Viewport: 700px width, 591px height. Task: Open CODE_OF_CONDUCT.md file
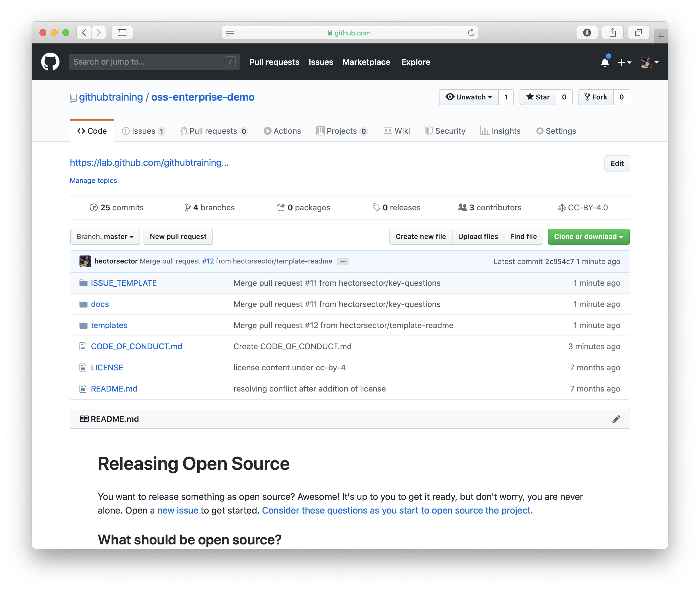[x=136, y=346]
